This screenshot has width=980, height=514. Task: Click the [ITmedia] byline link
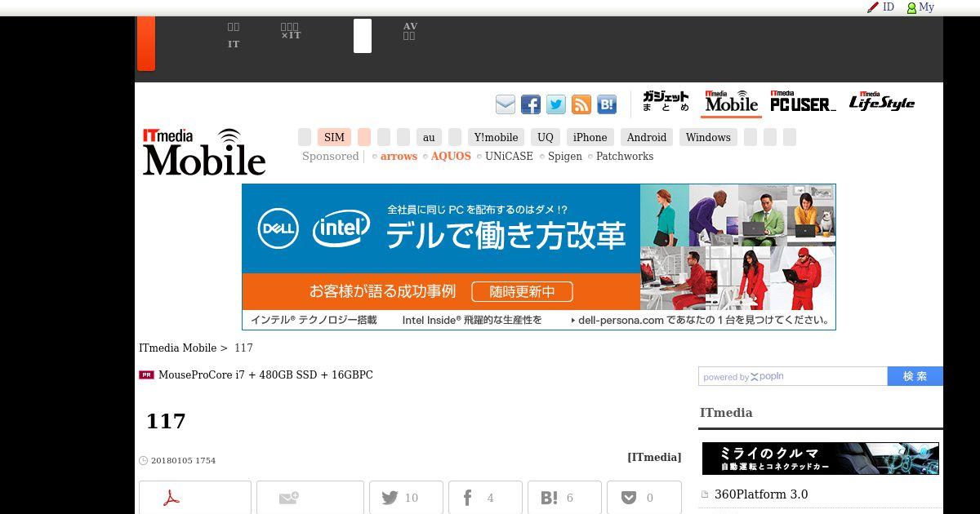(x=654, y=457)
